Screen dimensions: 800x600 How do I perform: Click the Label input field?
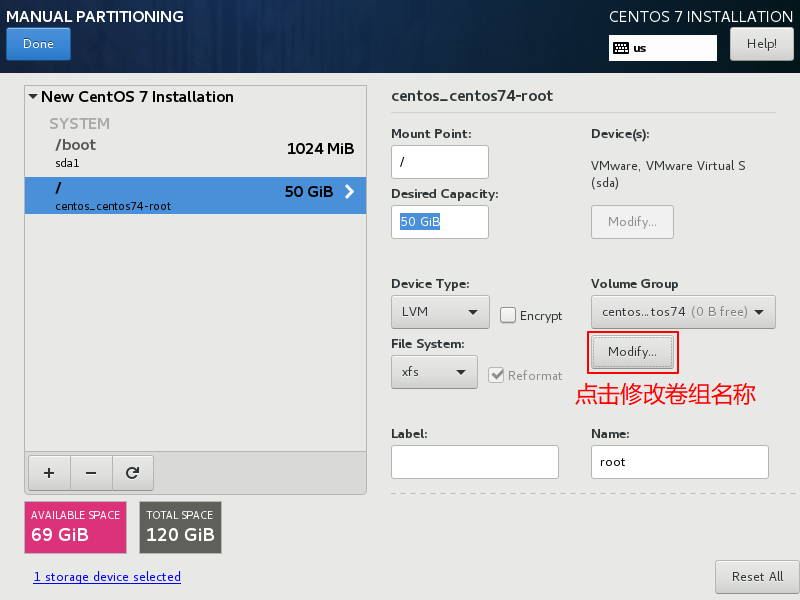tap(475, 462)
